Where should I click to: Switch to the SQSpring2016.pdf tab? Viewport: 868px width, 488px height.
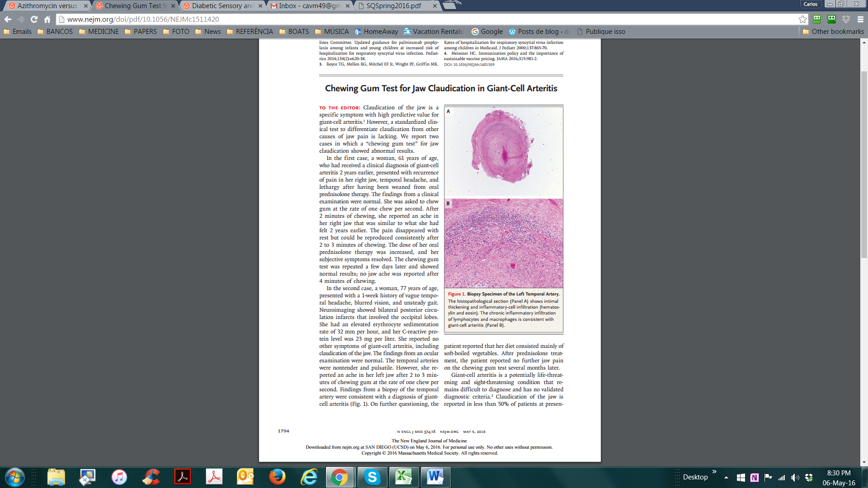pos(393,6)
